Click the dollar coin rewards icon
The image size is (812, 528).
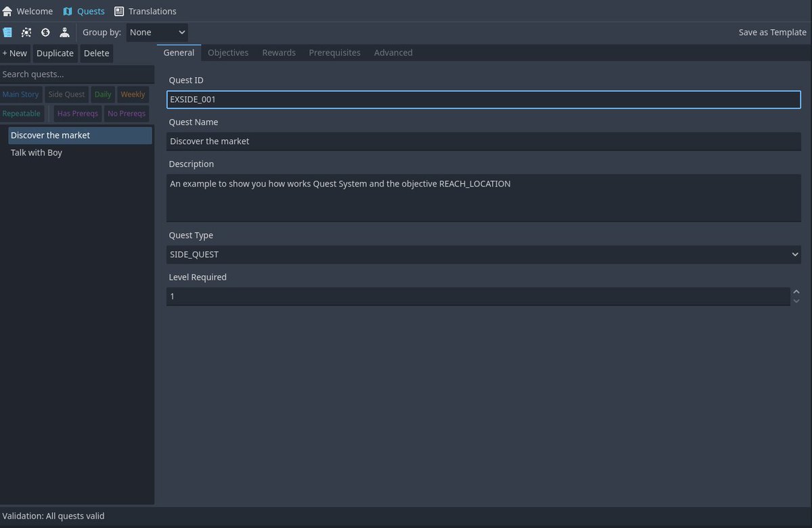[x=45, y=32]
